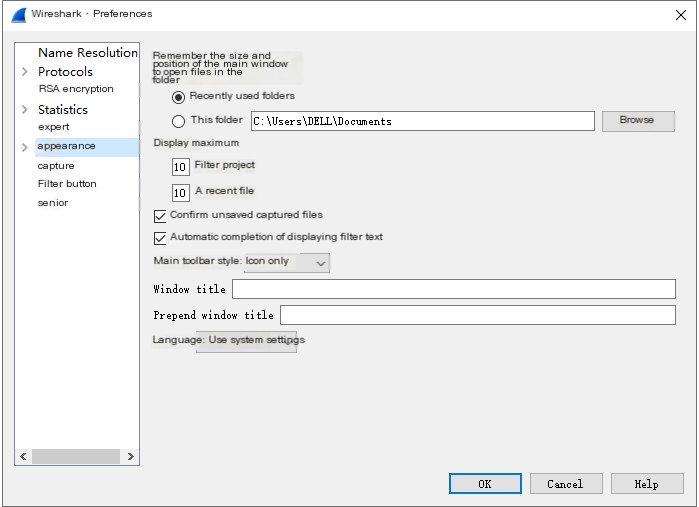699x507 pixels.
Task: Click tree scrollbar right arrow
Action: 130,456
